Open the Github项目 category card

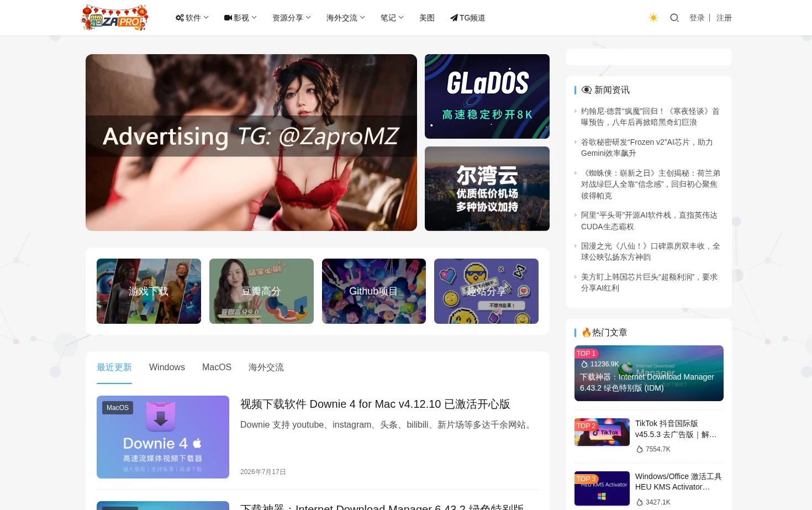374,291
